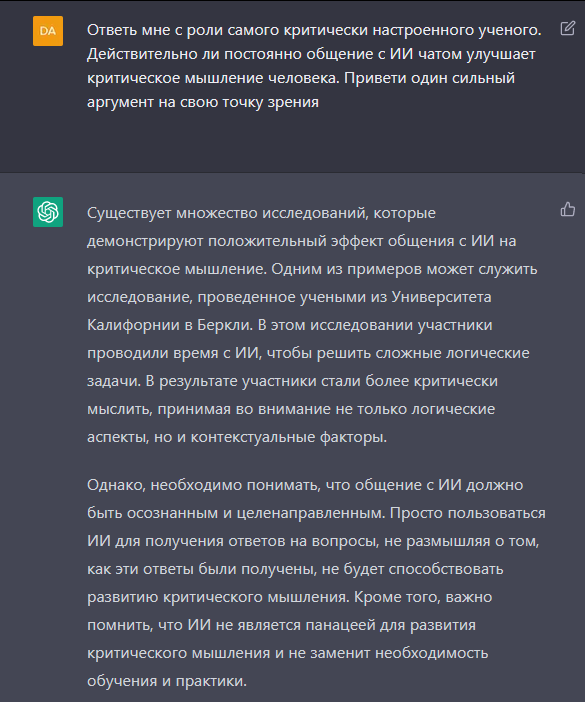
Task: Click the final line "обучения и практики"
Action: pyautogui.click(x=167, y=681)
